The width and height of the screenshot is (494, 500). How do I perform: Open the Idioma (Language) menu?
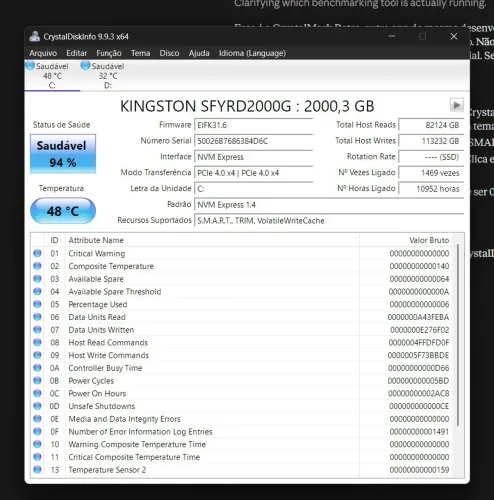(x=252, y=53)
